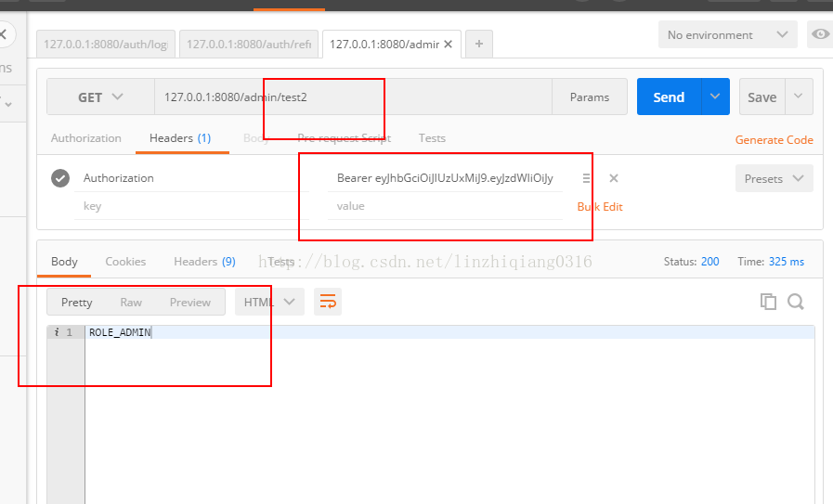Add a new request tab
Screen dimensions: 833x504
click(479, 44)
